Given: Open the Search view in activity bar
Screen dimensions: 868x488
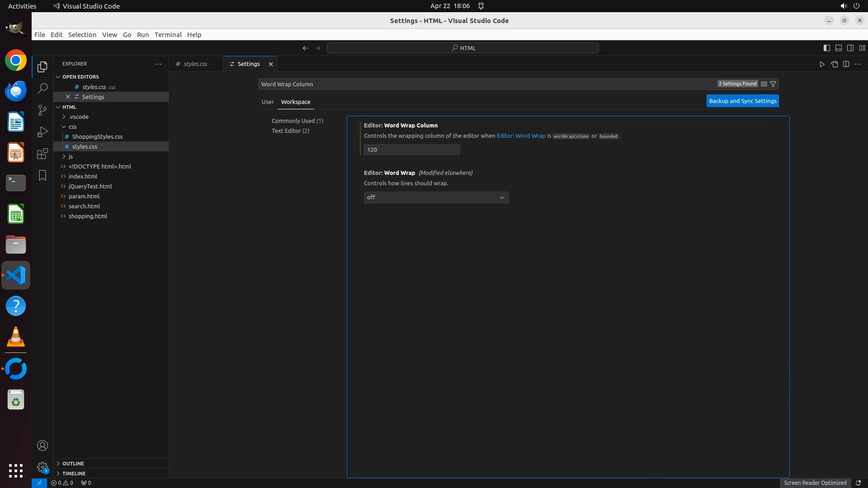Looking at the screenshot, I should (42, 89).
